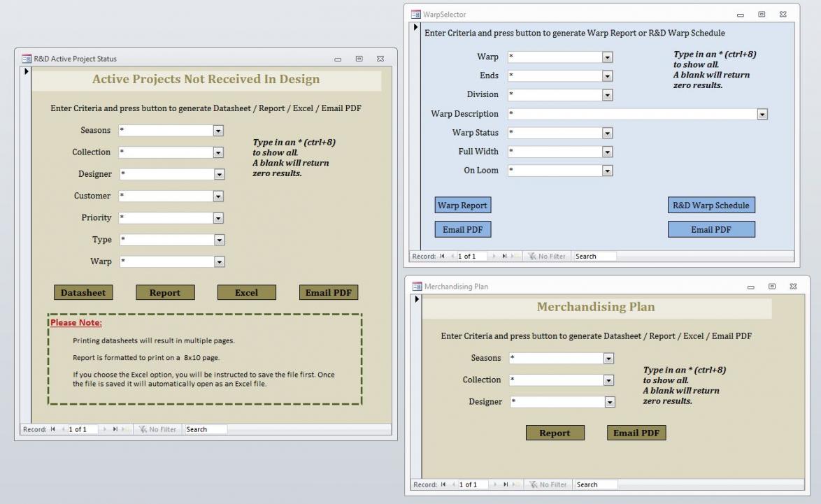Click the Search box in R&D Active Project Status
This screenshot has width=821, height=504.
(206, 429)
